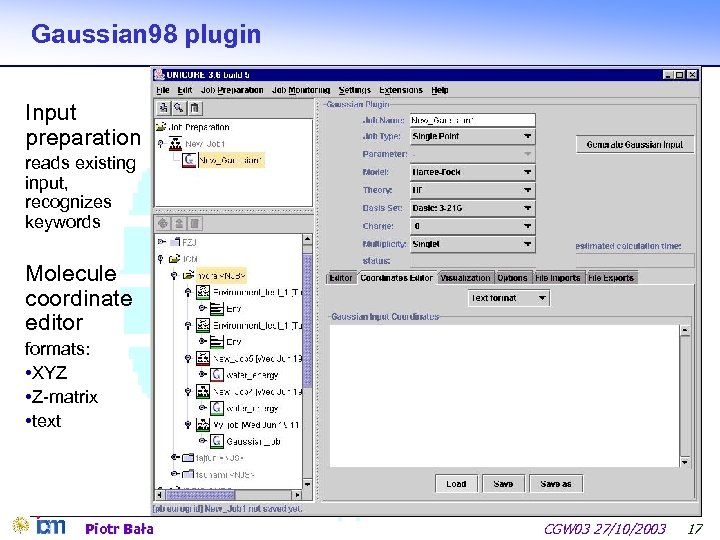The height and width of the screenshot is (540, 720).
Task: Open the Extensions menu
Action: [x=401, y=90]
